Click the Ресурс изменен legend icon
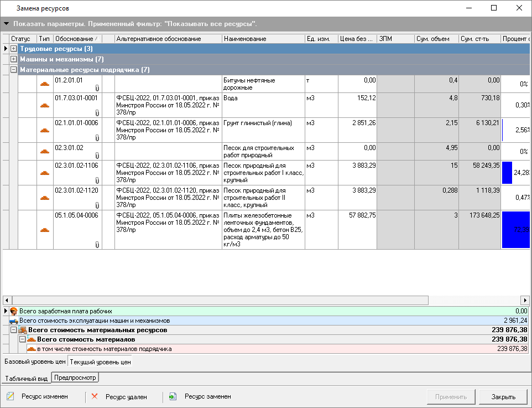532x408 pixels. coord(11,396)
